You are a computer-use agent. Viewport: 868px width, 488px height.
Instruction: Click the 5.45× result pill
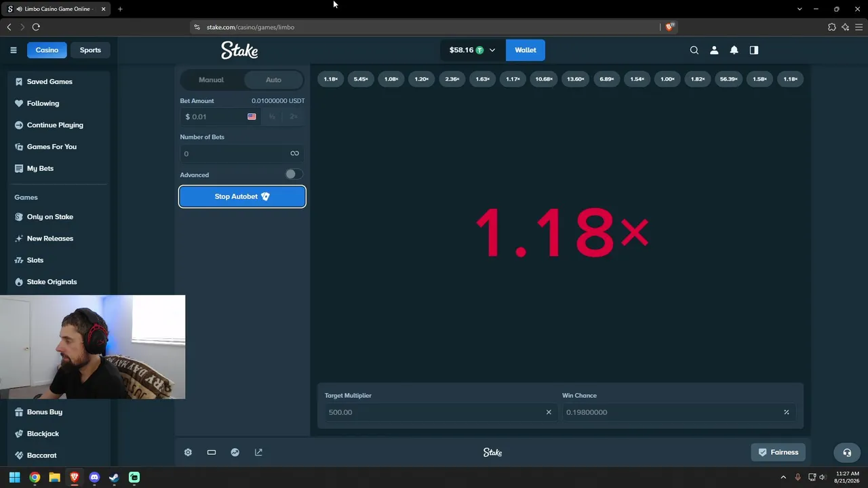(x=361, y=79)
